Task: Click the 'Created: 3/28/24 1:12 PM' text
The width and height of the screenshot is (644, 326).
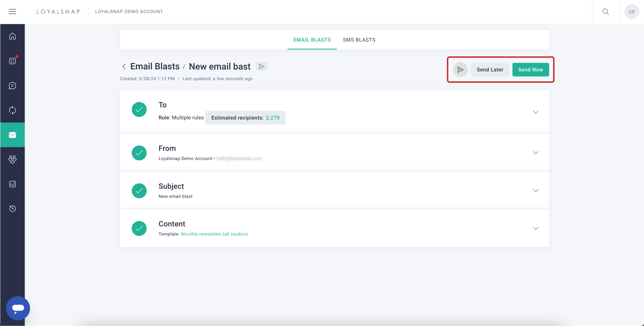Action: coord(147,79)
